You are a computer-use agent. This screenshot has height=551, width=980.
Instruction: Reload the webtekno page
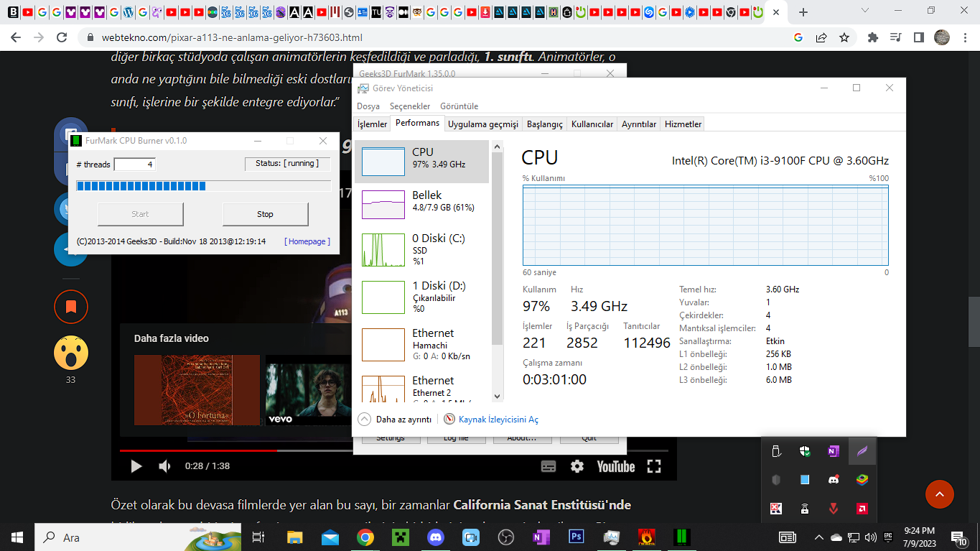coord(62,37)
